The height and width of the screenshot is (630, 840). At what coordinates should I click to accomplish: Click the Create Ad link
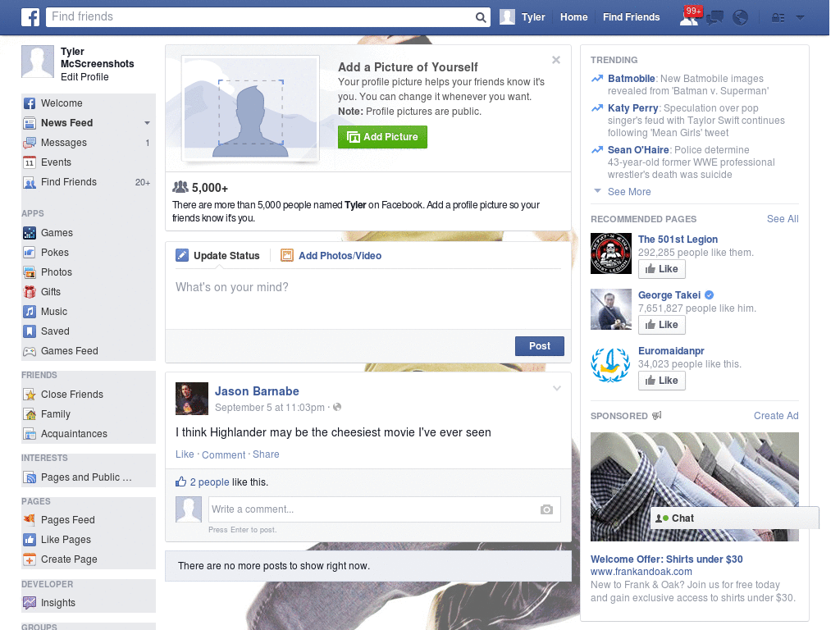tap(776, 416)
